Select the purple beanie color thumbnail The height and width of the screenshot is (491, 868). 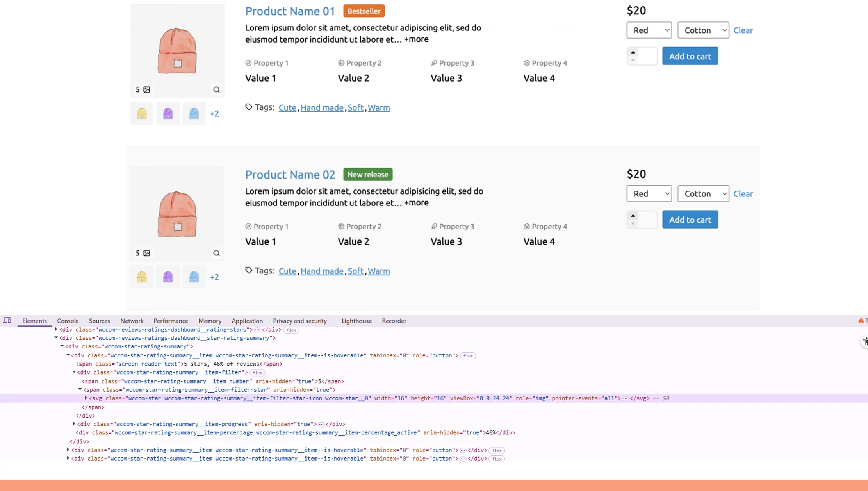[168, 113]
